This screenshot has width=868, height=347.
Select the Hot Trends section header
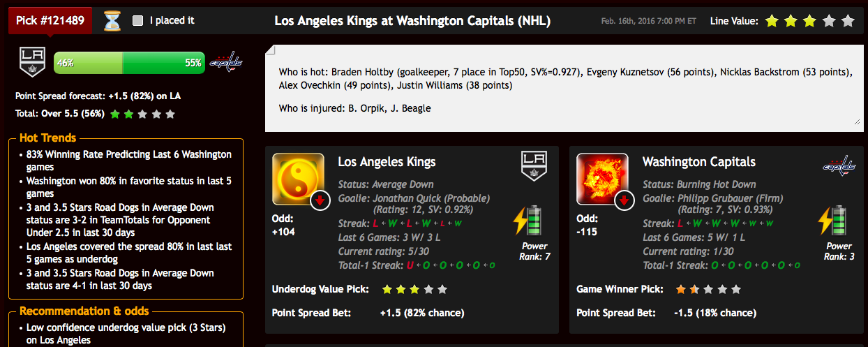click(48, 138)
